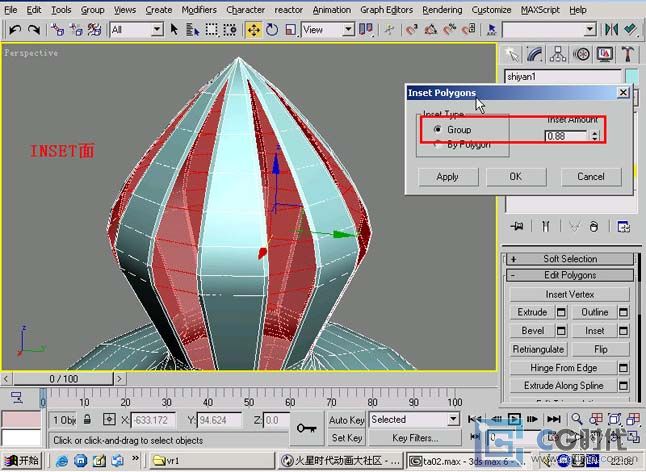The height and width of the screenshot is (472, 646).
Task: Select the Select and Link tool
Action: [57, 30]
